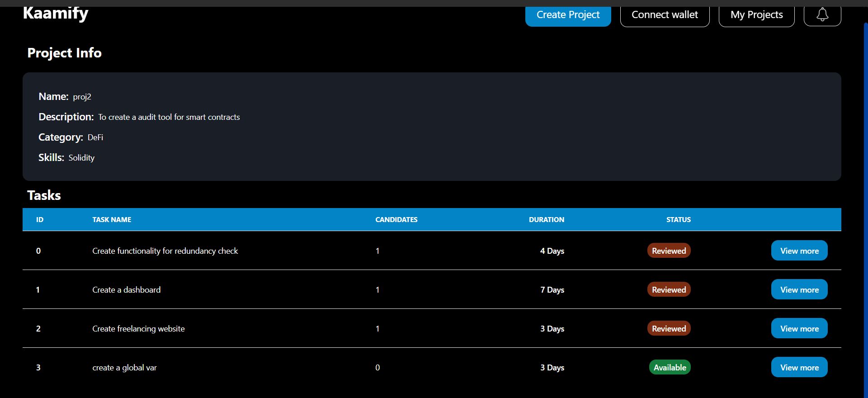Image resolution: width=868 pixels, height=398 pixels.
Task: Click the Connect wallet button
Action: pyautogui.click(x=665, y=15)
